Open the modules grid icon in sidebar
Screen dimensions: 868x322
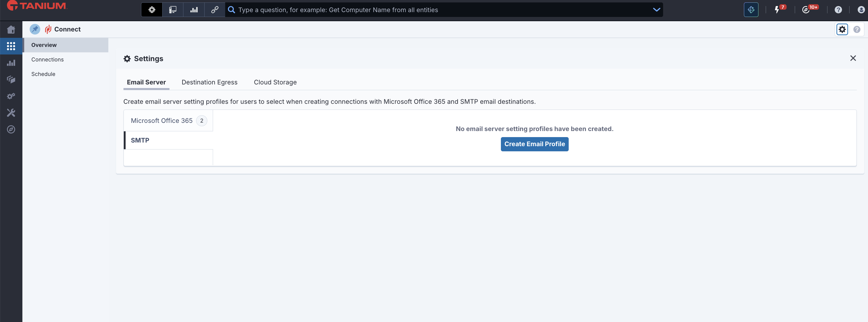(x=11, y=46)
